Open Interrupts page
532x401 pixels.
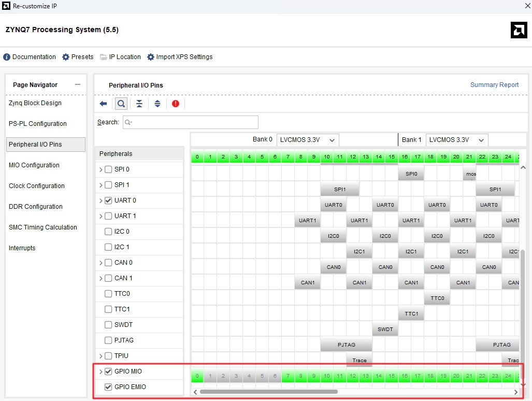22,248
